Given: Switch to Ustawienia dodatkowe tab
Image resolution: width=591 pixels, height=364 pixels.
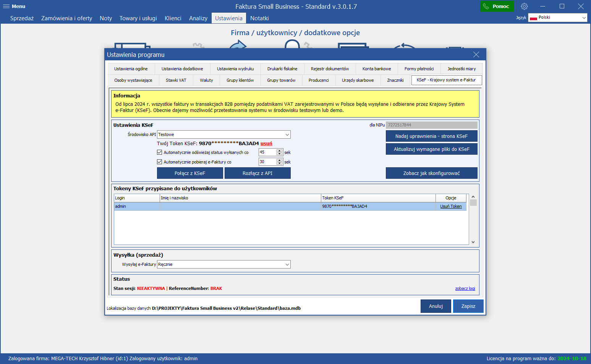Looking at the screenshot, I should (x=182, y=69).
